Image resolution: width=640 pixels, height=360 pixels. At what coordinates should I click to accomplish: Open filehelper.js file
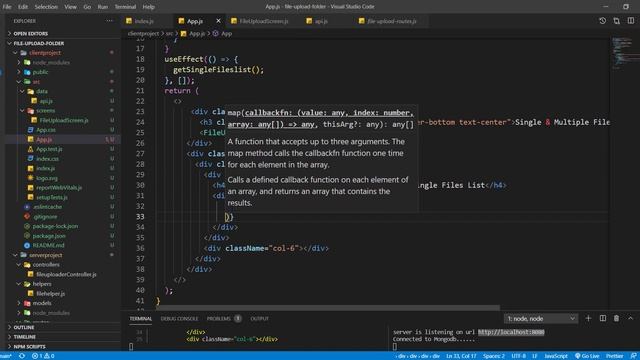click(x=51, y=293)
